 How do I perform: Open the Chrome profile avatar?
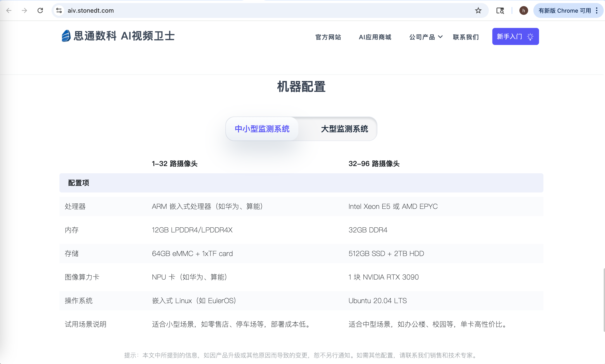(524, 10)
